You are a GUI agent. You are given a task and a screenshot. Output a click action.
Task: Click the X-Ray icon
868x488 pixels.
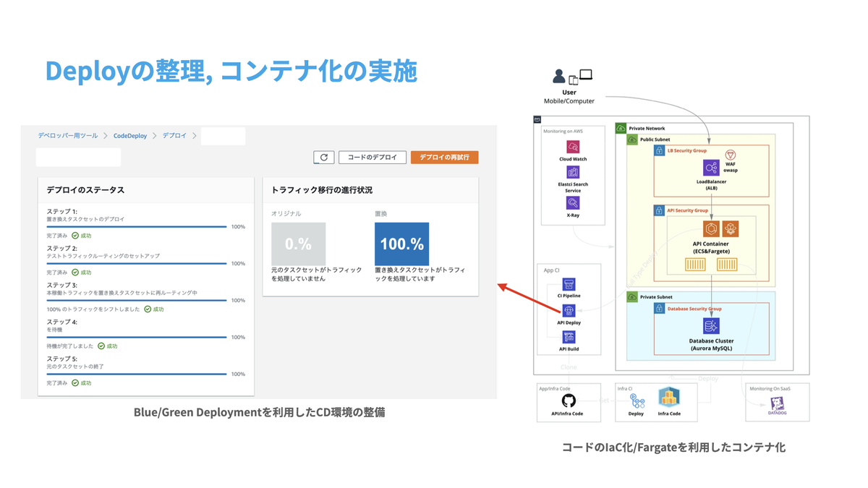click(573, 203)
